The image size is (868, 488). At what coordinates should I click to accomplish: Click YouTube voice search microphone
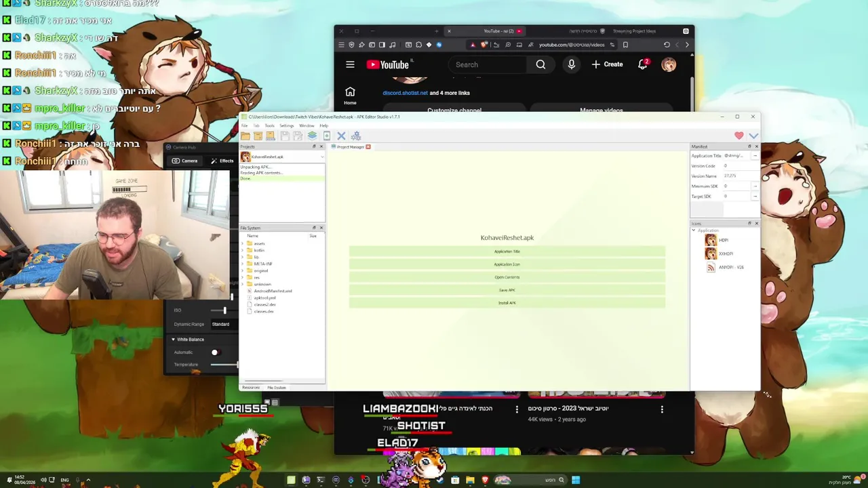tap(572, 64)
